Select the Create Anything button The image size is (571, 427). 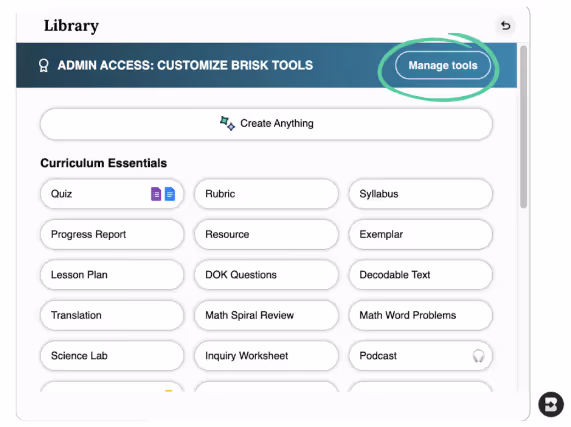pyautogui.click(x=266, y=124)
